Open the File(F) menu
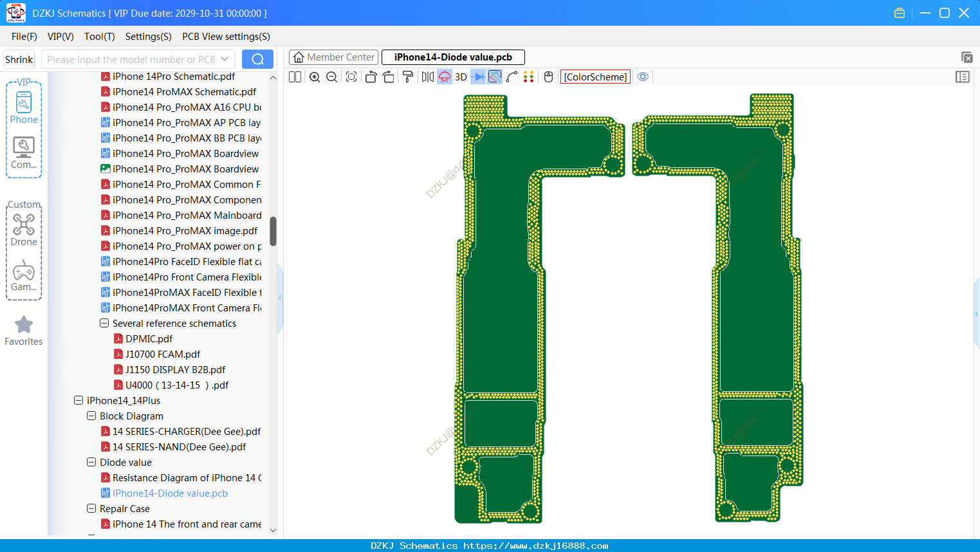 coord(24,37)
